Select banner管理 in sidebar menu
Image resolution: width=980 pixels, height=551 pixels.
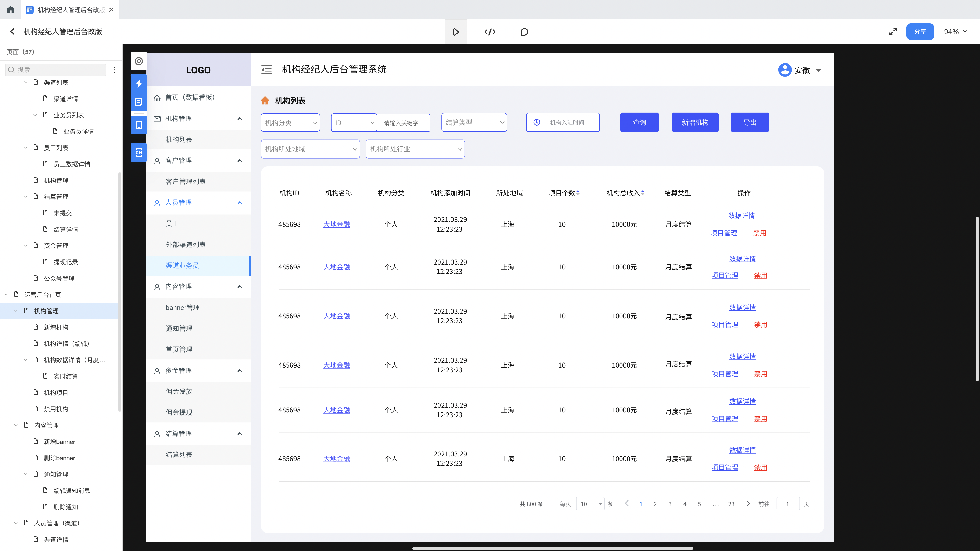click(x=198, y=308)
